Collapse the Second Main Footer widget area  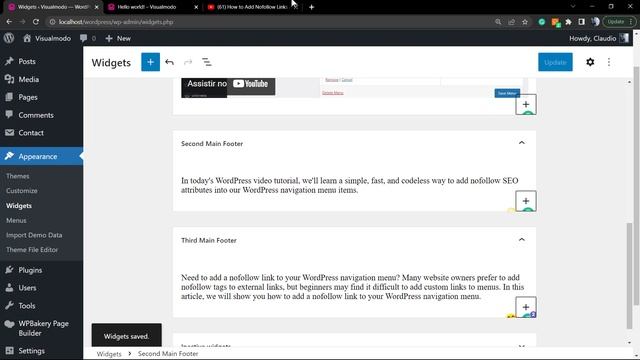[x=521, y=143]
